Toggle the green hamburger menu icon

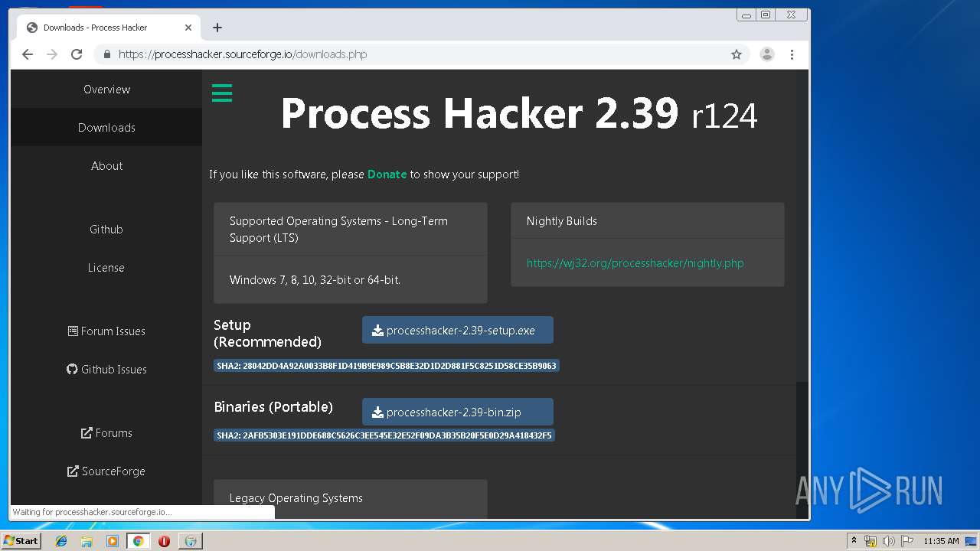point(222,93)
